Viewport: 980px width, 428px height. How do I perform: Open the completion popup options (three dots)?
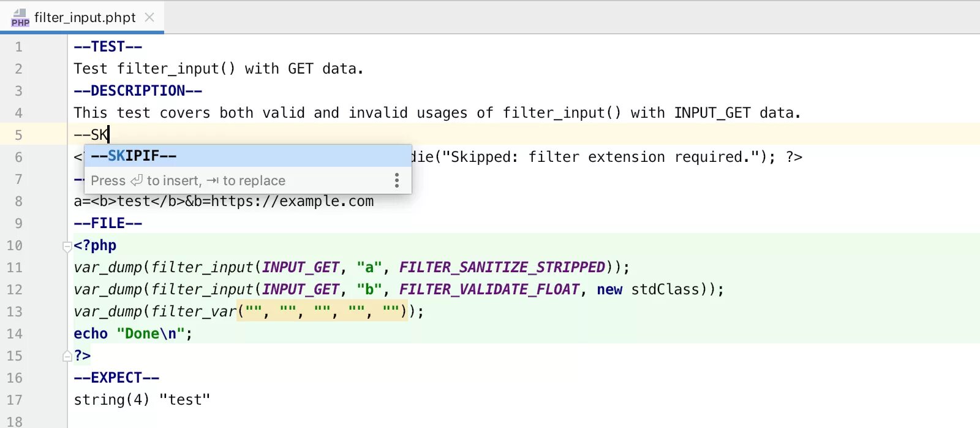[x=397, y=180]
